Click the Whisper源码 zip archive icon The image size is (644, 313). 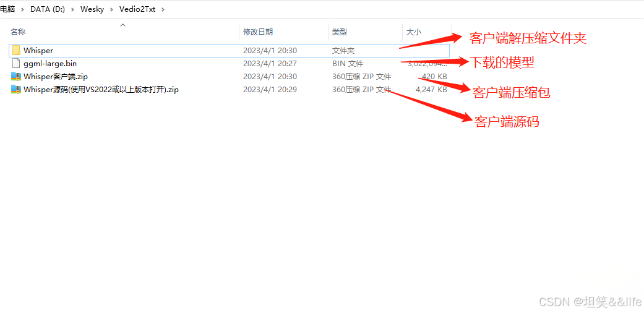16,90
